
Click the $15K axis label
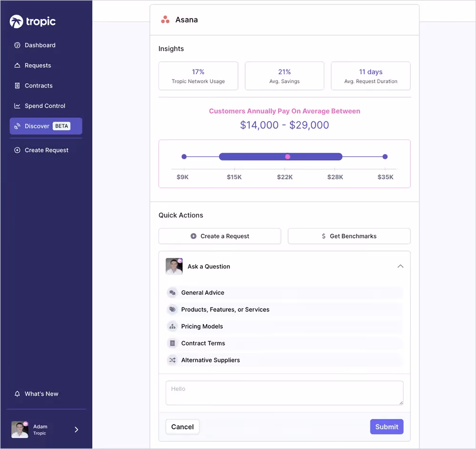(234, 177)
